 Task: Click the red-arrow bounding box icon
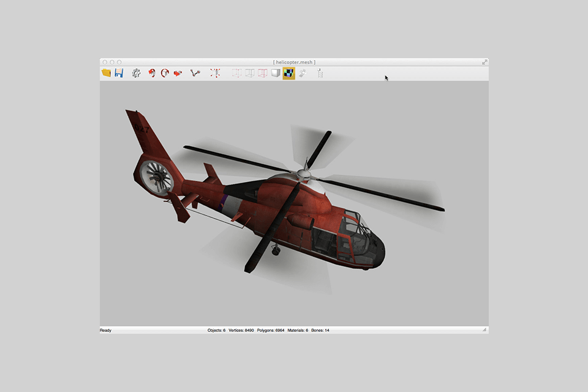215,73
